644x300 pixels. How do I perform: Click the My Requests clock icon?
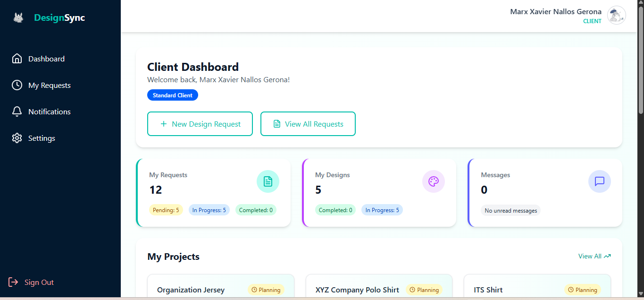coord(17,85)
